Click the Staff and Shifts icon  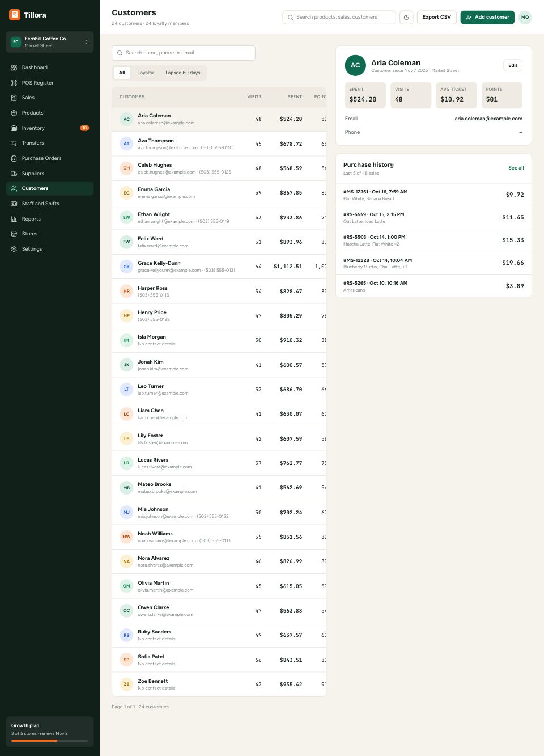tap(14, 204)
